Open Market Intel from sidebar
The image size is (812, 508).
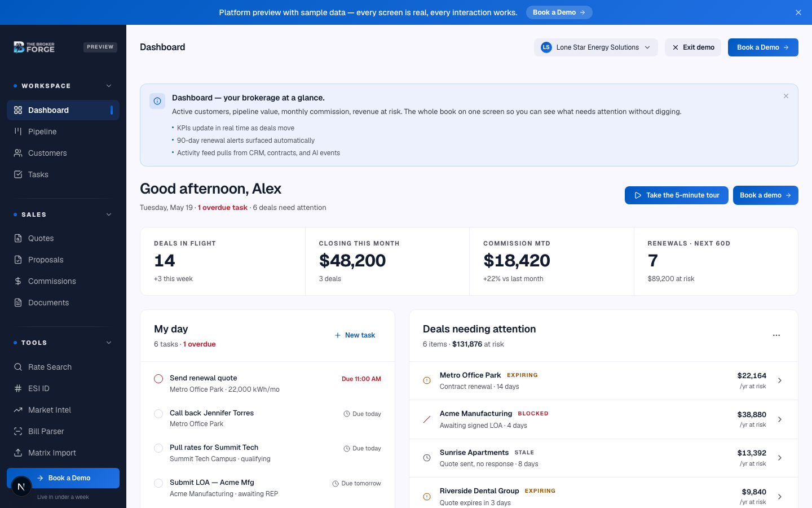[63, 410]
